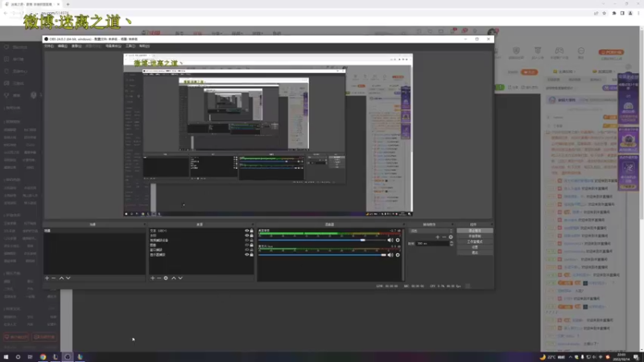Open 设置 from the Controls panel
Image resolution: width=644 pixels, height=362 pixels.
tap(475, 247)
